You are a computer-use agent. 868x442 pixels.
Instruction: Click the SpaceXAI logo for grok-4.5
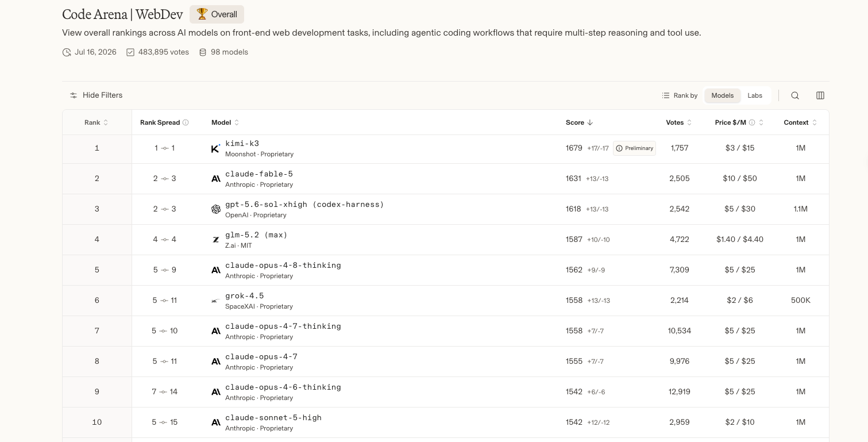click(216, 301)
